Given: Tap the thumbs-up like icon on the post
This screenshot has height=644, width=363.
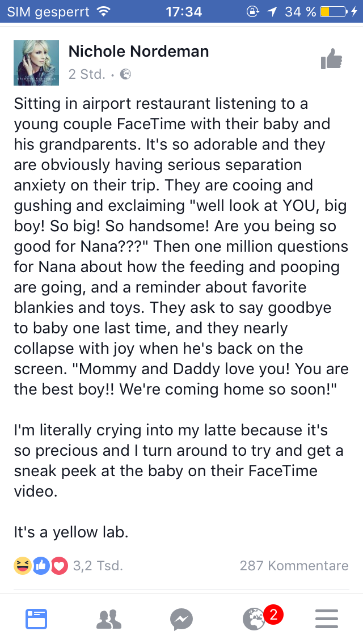Looking at the screenshot, I should click(331, 58).
